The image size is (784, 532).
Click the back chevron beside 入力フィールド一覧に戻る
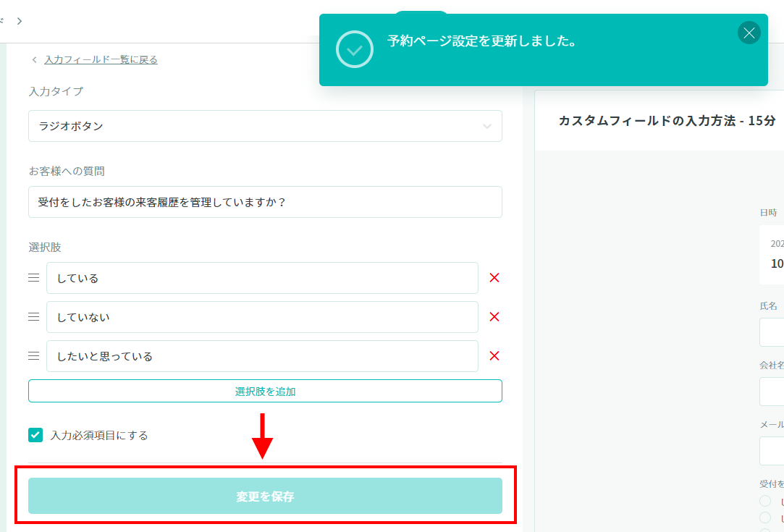coord(34,60)
